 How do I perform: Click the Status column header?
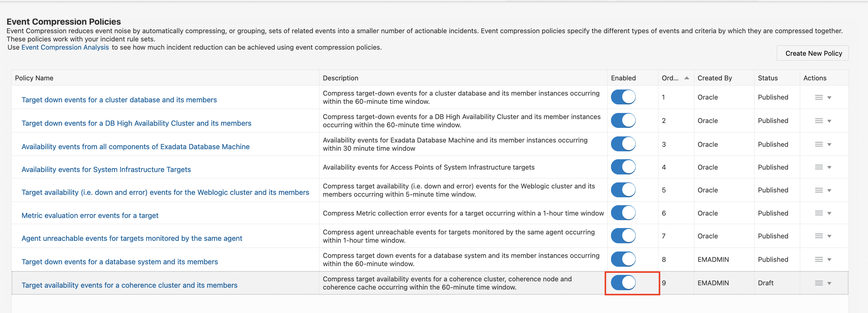(768, 78)
